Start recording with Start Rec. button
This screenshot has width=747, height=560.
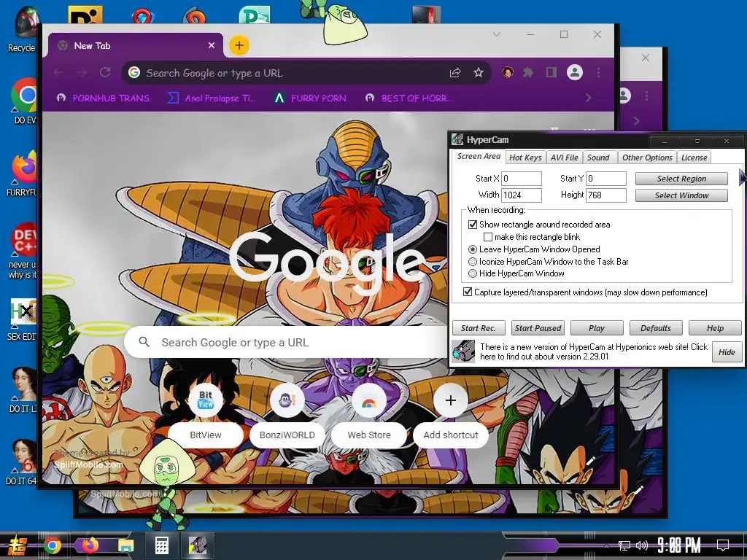click(479, 328)
